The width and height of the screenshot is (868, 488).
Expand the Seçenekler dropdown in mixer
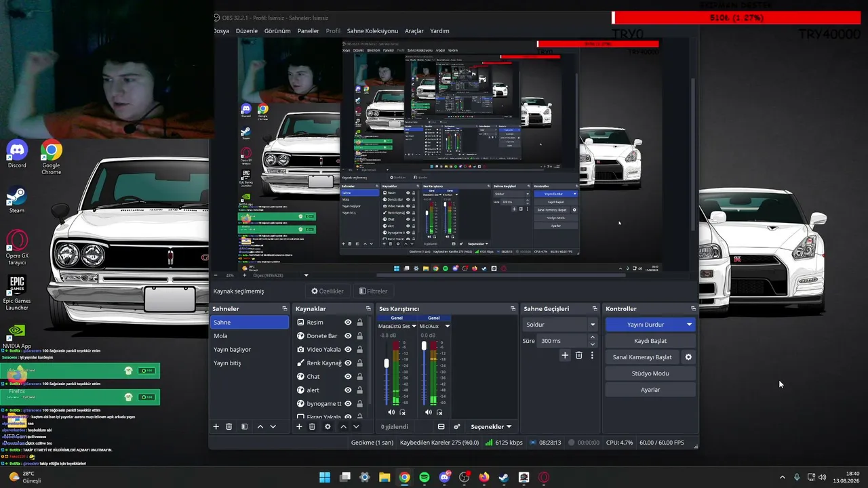click(x=491, y=426)
